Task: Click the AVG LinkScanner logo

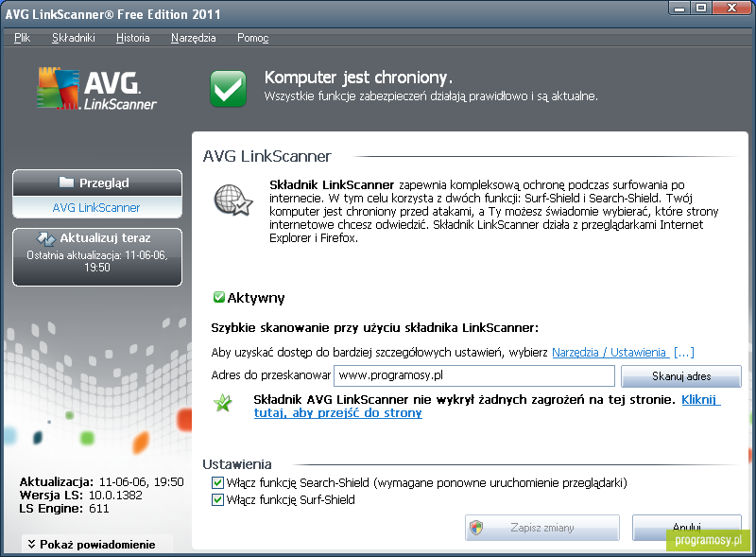Action: tap(97, 88)
